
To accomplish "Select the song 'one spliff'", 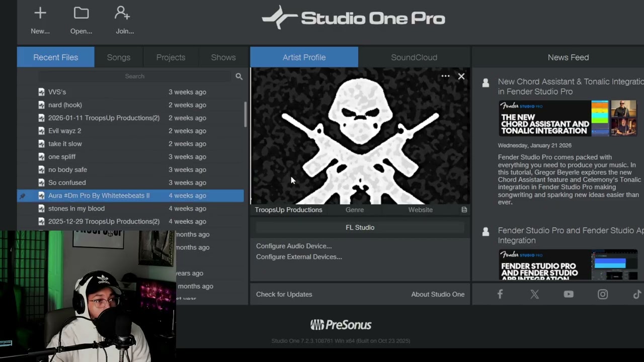I will pos(62,157).
